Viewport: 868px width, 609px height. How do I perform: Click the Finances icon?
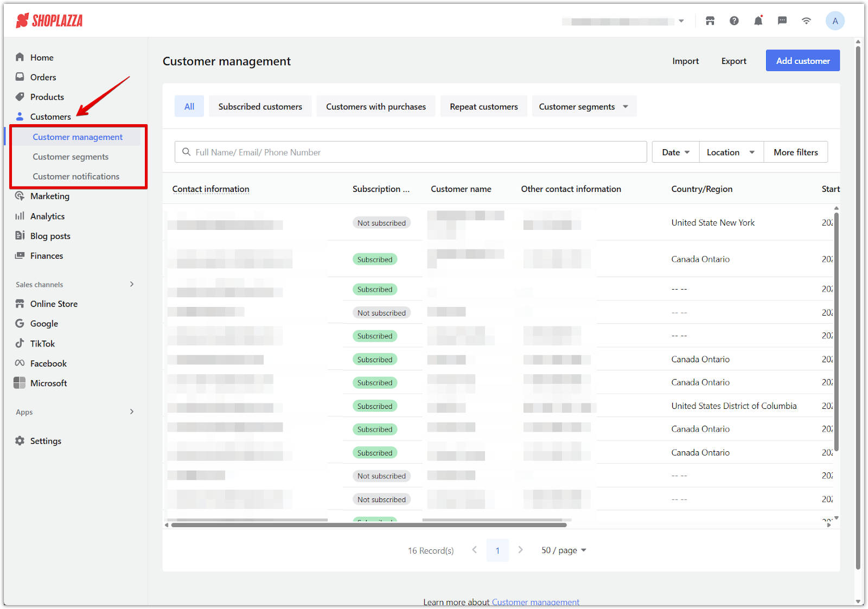tap(20, 255)
